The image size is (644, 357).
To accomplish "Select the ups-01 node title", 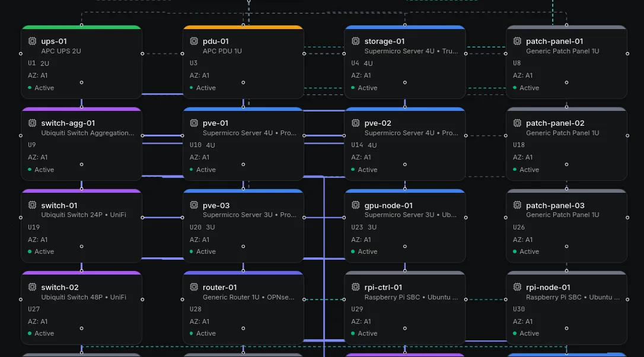I will click(x=54, y=41).
